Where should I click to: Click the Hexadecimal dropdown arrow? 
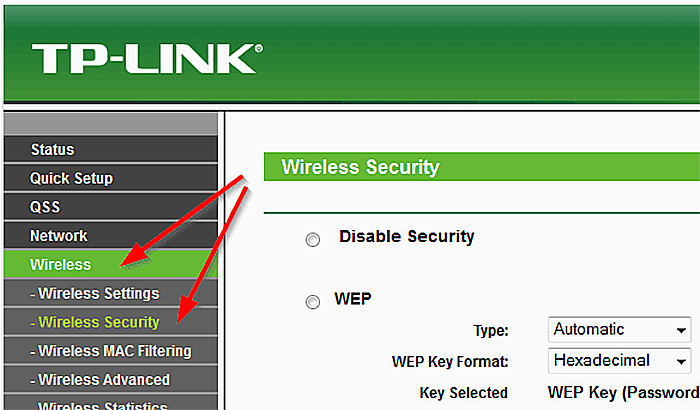pyautogui.click(x=681, y=361)
